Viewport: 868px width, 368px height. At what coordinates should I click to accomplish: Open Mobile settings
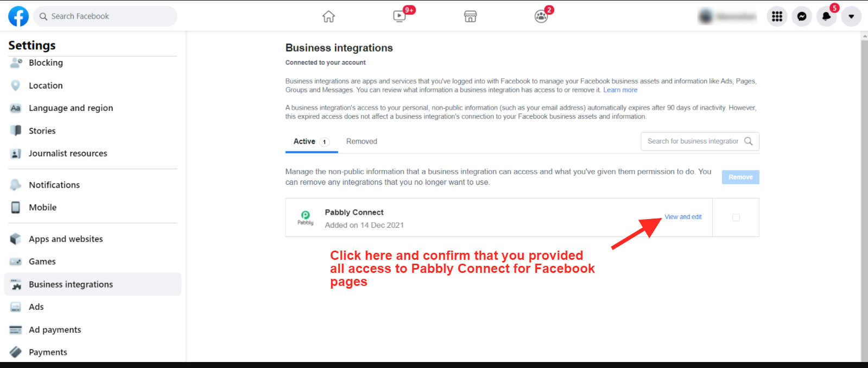(x=93, y=208)
